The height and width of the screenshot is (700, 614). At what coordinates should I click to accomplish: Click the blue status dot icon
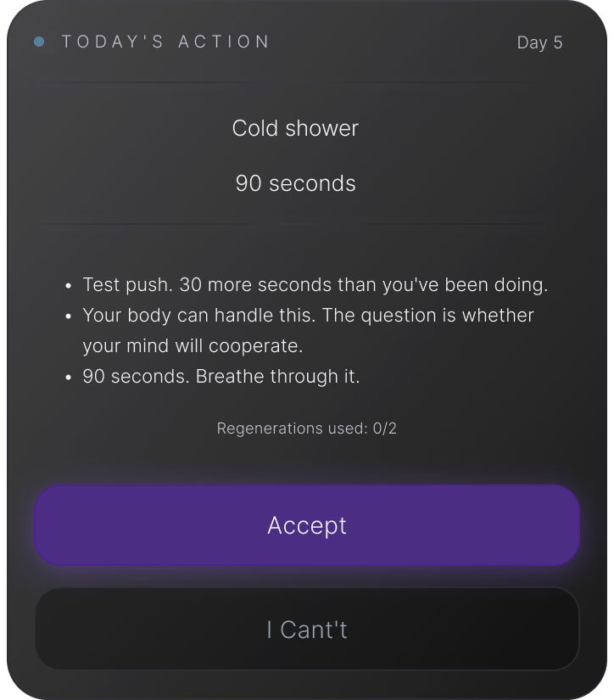pyautogui.click(x=40, y=41)
